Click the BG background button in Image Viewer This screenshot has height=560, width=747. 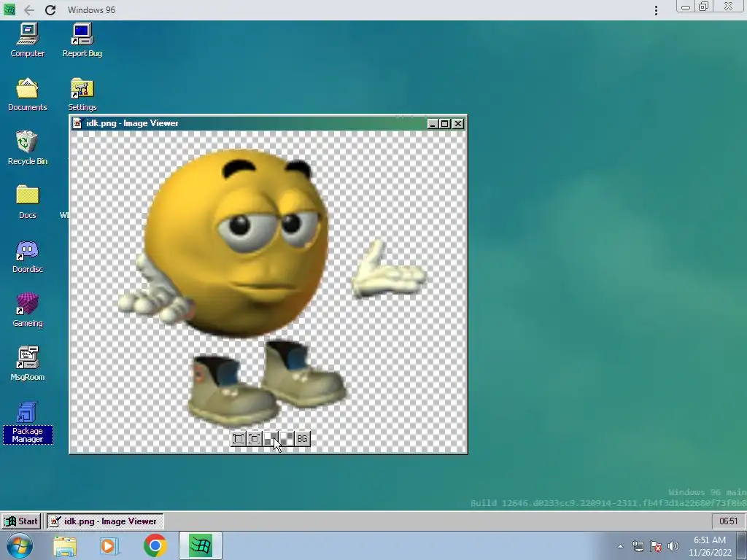click(x=303, y=438)
